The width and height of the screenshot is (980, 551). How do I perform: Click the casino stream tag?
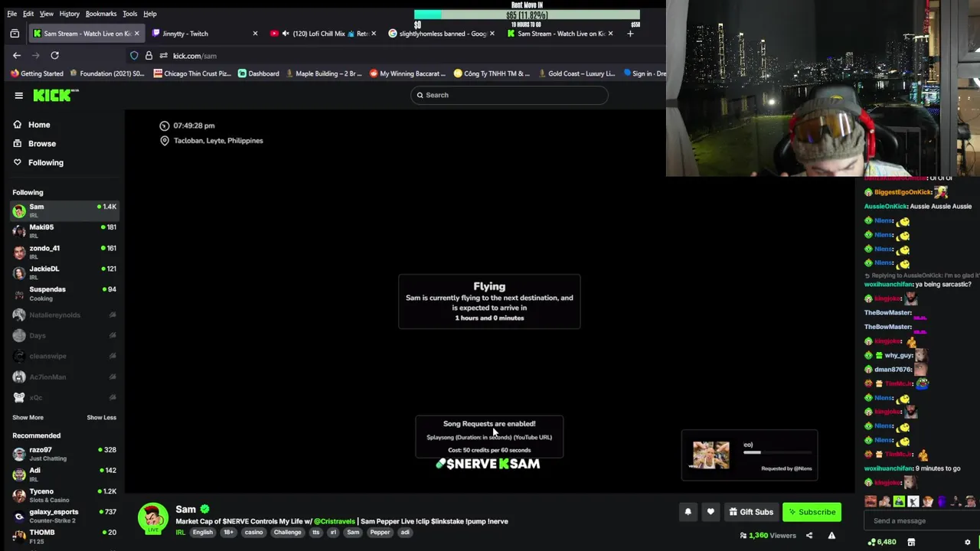(253, 533)
